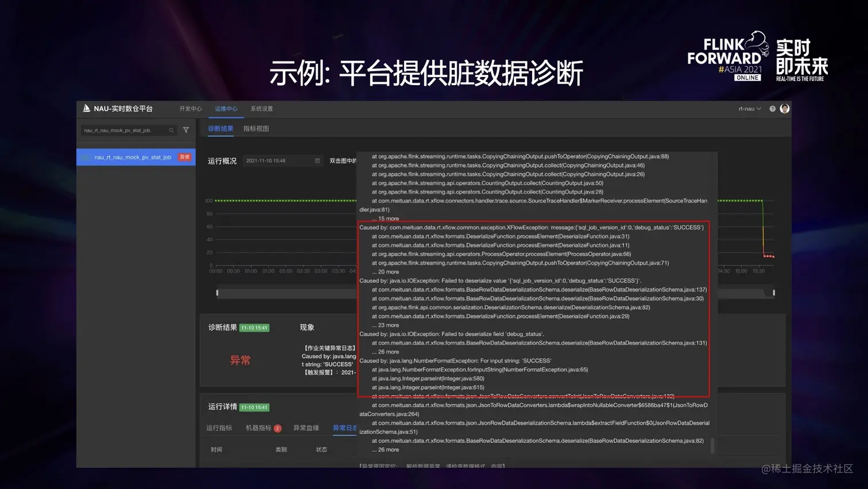Switch to the 指标视图 tab
868x489 pixels.
point(256,129)
